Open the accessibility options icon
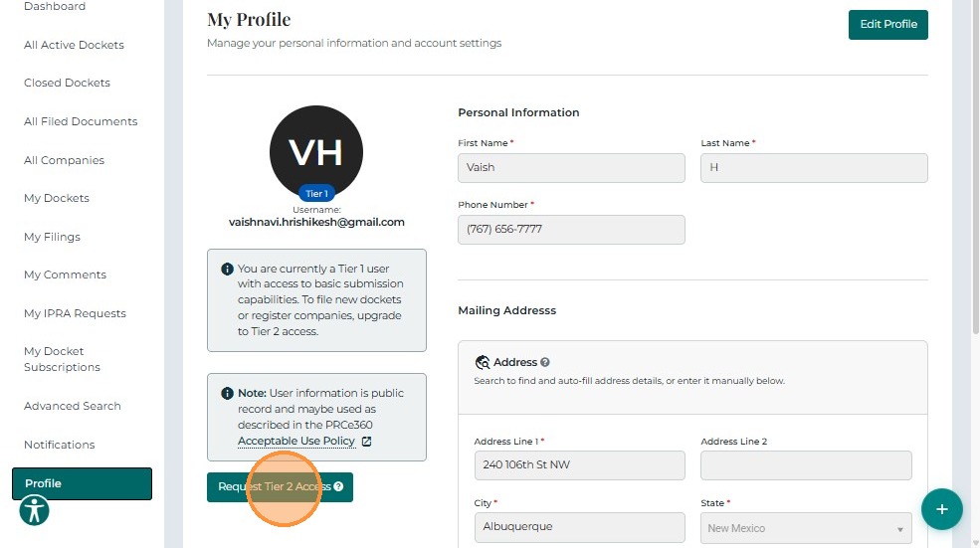980x548 pixels. click(x=35, y=511)
